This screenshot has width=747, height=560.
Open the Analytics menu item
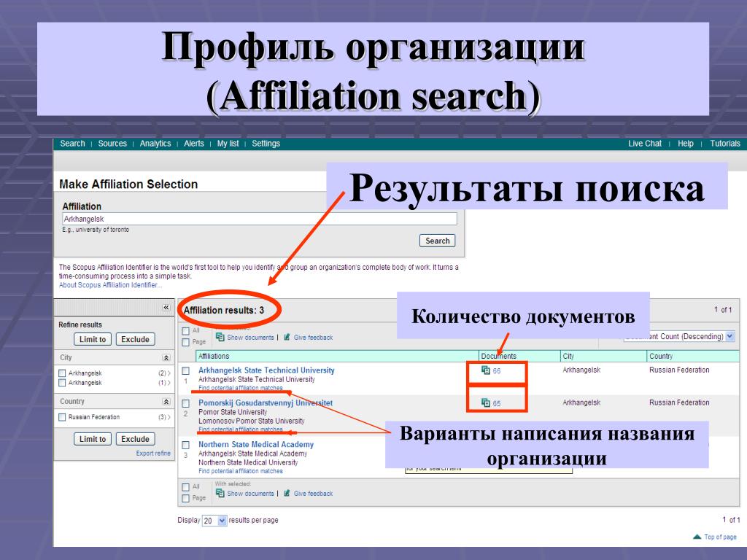pyautogui.click(x=155, y=144)
